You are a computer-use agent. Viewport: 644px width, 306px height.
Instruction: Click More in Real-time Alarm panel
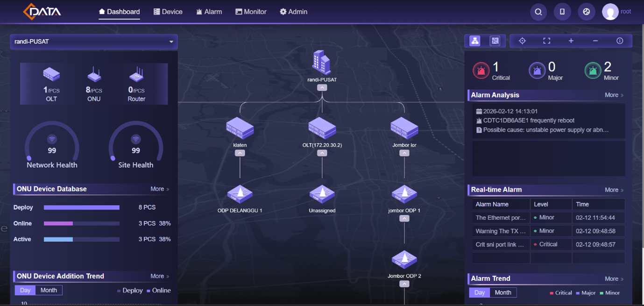tap(614, 190)
